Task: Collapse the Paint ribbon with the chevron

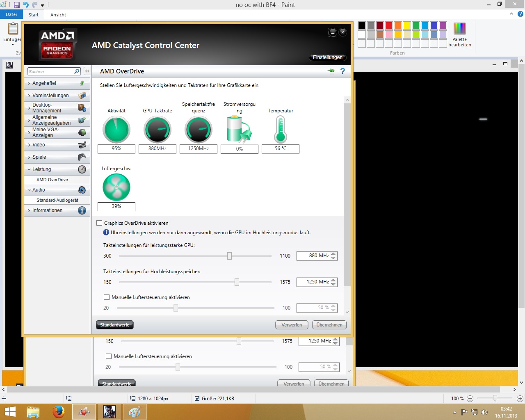Action: pos(511,14)
